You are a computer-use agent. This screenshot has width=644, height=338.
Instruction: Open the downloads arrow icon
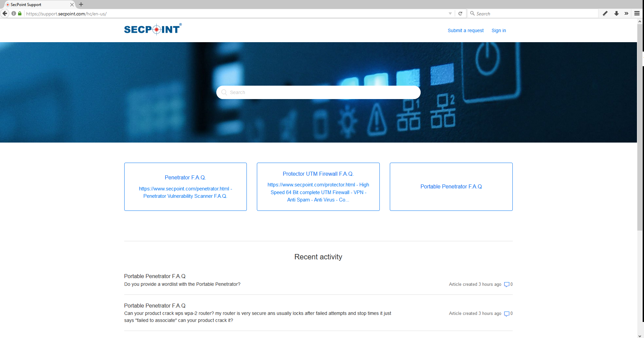coord(616,13)
